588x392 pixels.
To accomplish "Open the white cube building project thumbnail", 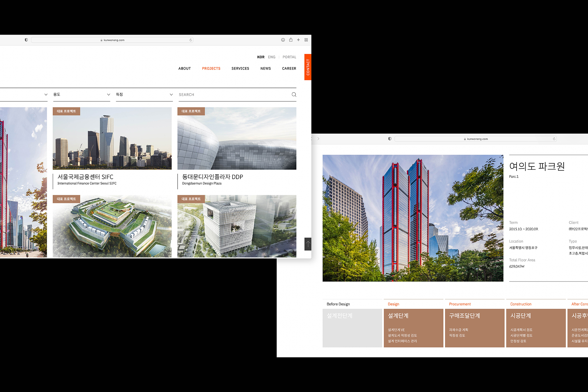I will (x=237, y=226).
